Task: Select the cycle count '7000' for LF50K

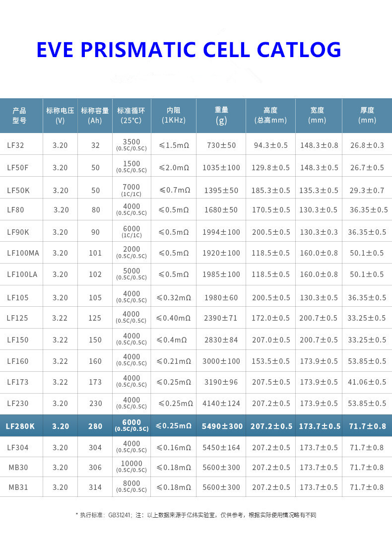Action: [131, 187]
